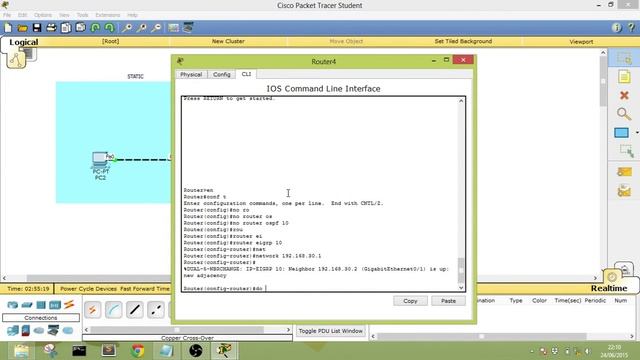Click [Root] navigation label
Image resolution: width=640 pixels, height=360 pixels.
[x=110, y=41]
